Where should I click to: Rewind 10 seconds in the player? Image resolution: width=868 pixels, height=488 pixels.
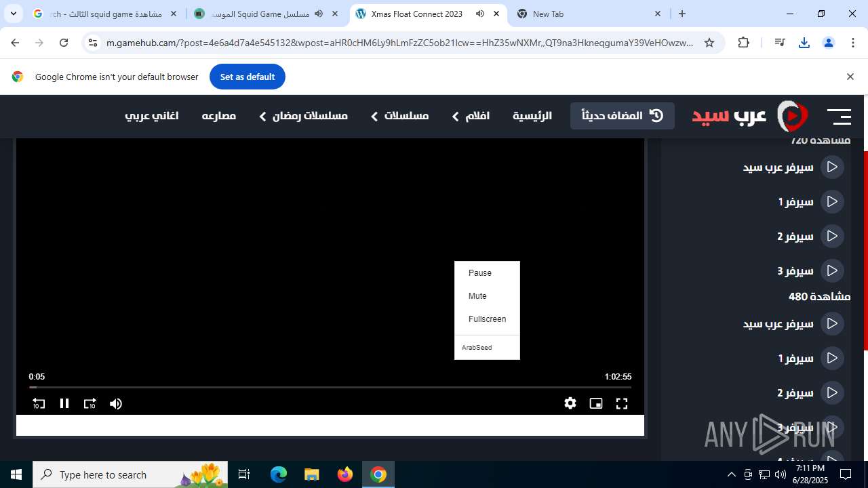click(39, 403)
